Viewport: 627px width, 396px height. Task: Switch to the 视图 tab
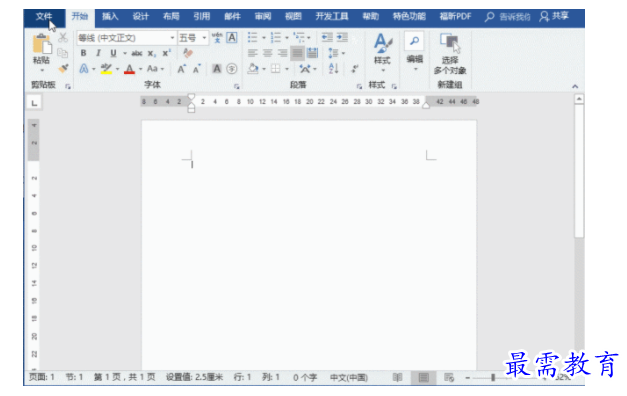293,17
